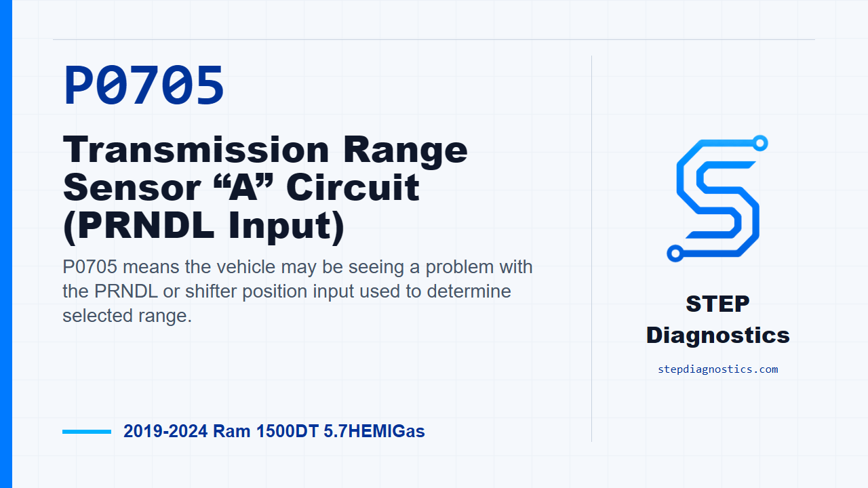This screenshot has height=488, width=868.
Task: Click the horizontal rule above P0705
Action: pyautogui.click(x=434, y=39)
